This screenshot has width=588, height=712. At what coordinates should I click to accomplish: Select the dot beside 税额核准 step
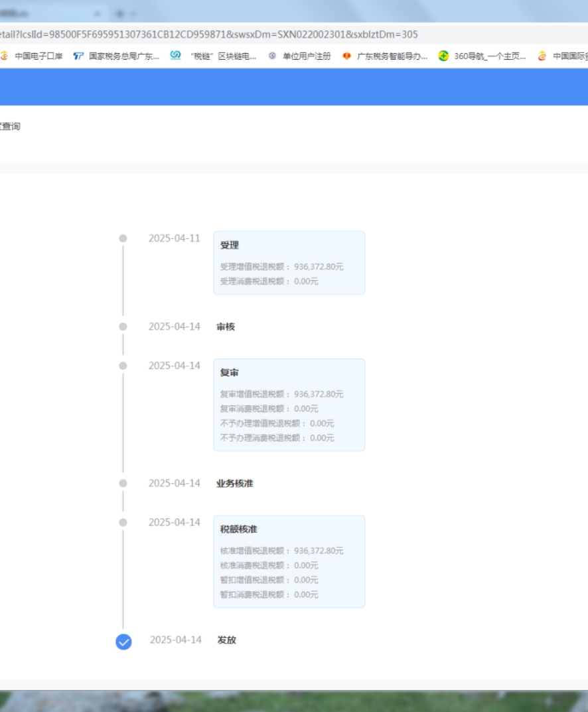(x=123, y=522)
